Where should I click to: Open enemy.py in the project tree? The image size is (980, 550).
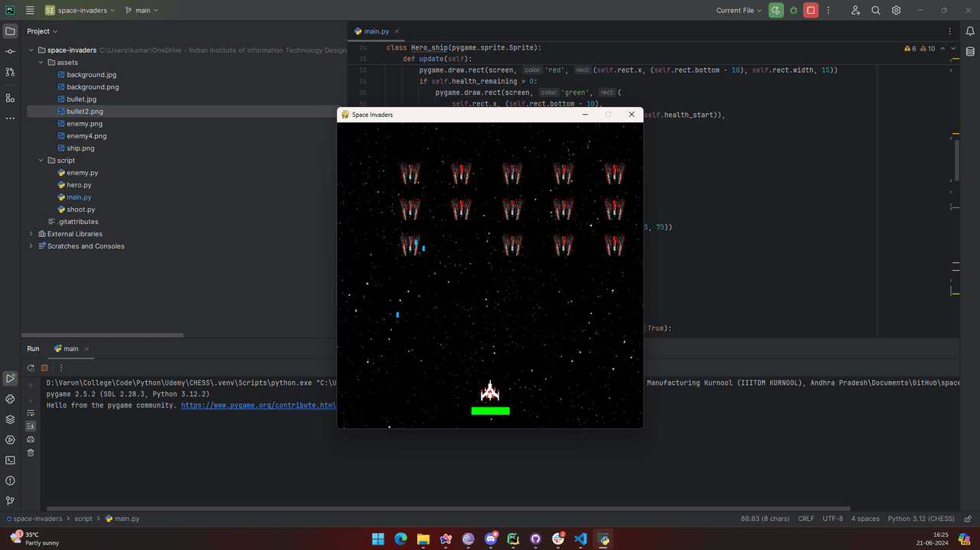point(82,173)
